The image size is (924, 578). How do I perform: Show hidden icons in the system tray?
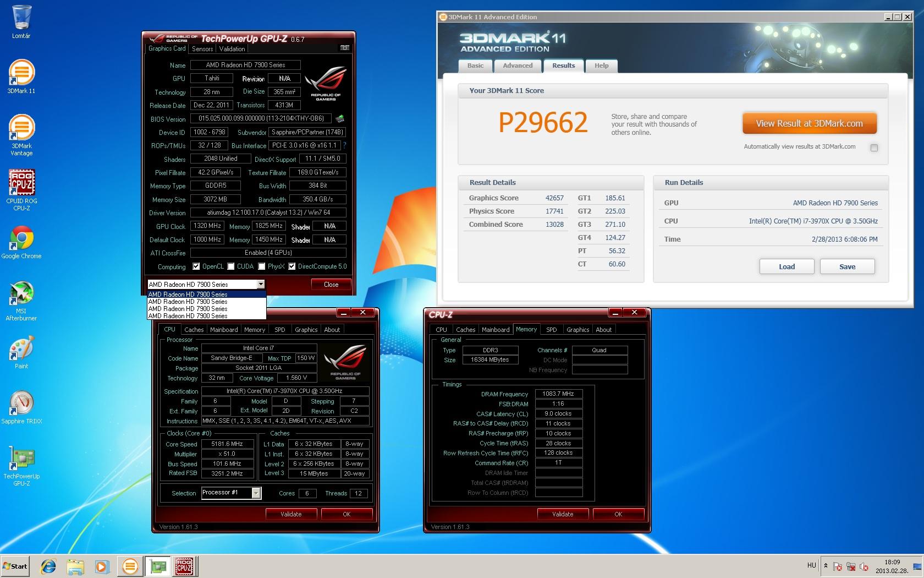pos(825,566)
